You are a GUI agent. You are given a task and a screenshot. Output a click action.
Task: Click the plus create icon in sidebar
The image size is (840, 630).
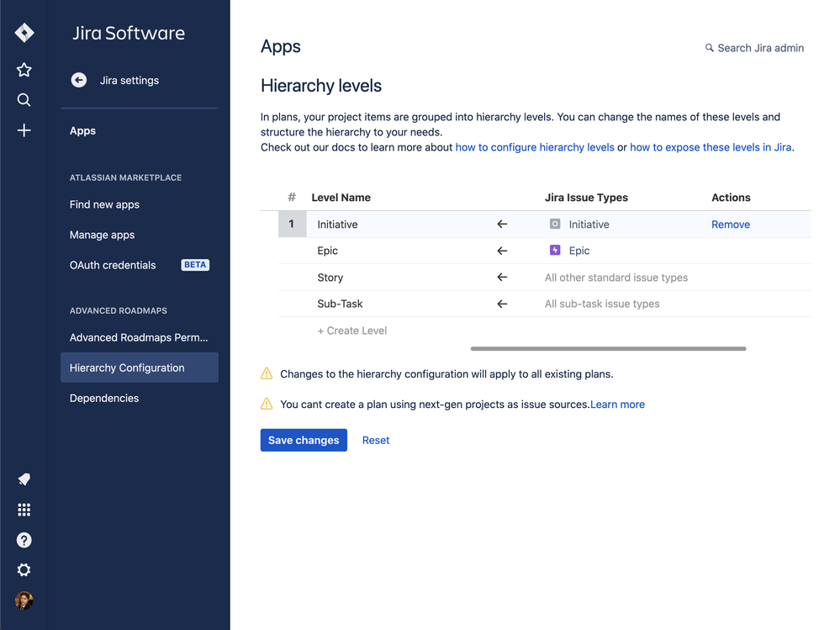pyautogui.click(x=24, y=130)
